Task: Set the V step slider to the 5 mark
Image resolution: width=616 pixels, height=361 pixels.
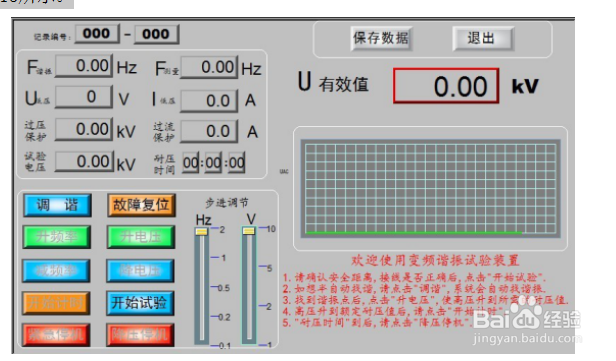Action: pos(249,267)
